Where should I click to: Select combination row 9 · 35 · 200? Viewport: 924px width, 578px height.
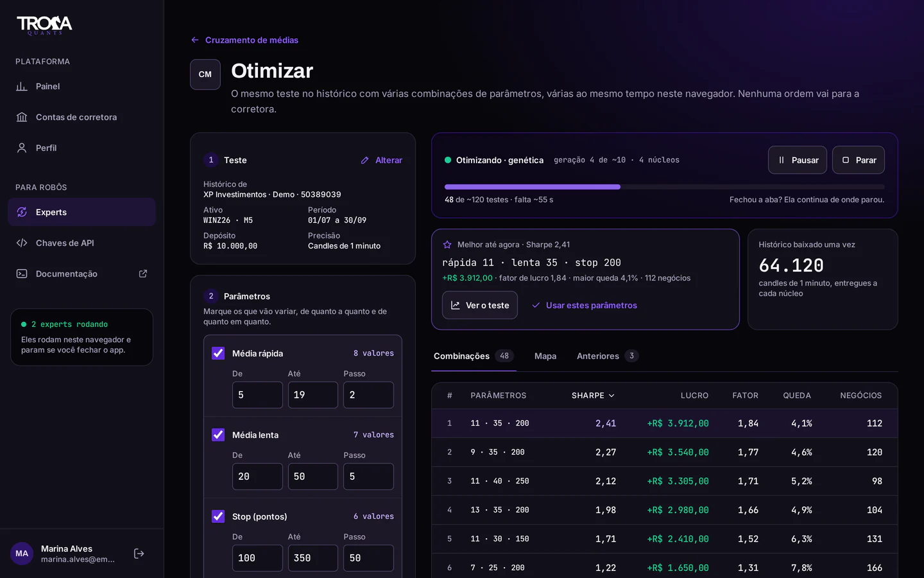[664, 452]
